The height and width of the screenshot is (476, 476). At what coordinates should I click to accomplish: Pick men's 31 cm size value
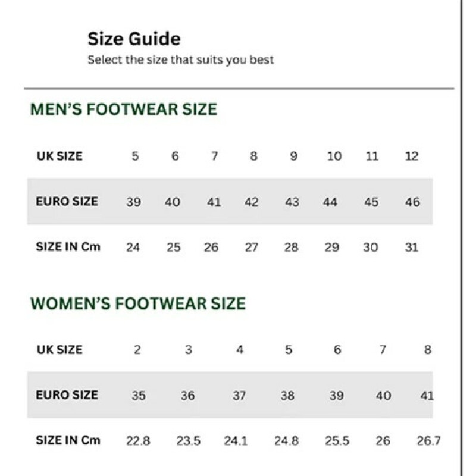coord(412,247)
